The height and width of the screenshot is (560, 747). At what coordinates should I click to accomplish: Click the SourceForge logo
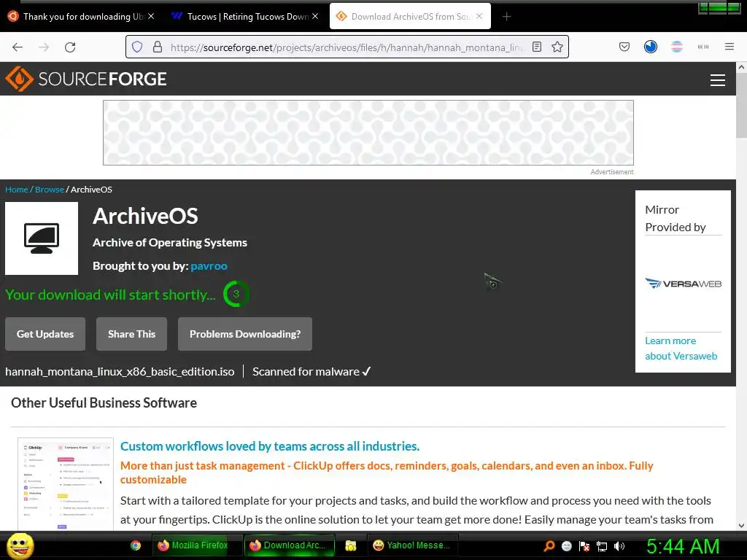point(86,79)
